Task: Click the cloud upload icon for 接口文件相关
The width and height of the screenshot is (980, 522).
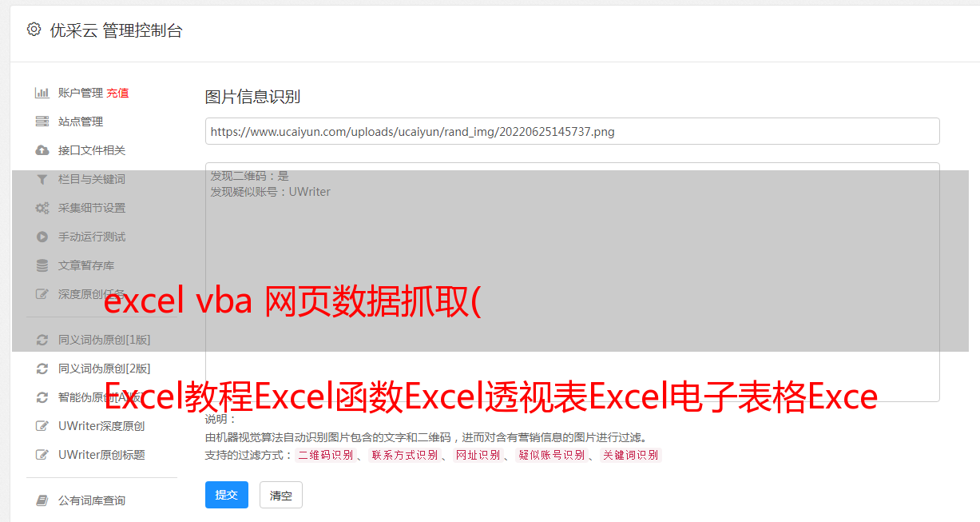Action: [x=42, y=150]
